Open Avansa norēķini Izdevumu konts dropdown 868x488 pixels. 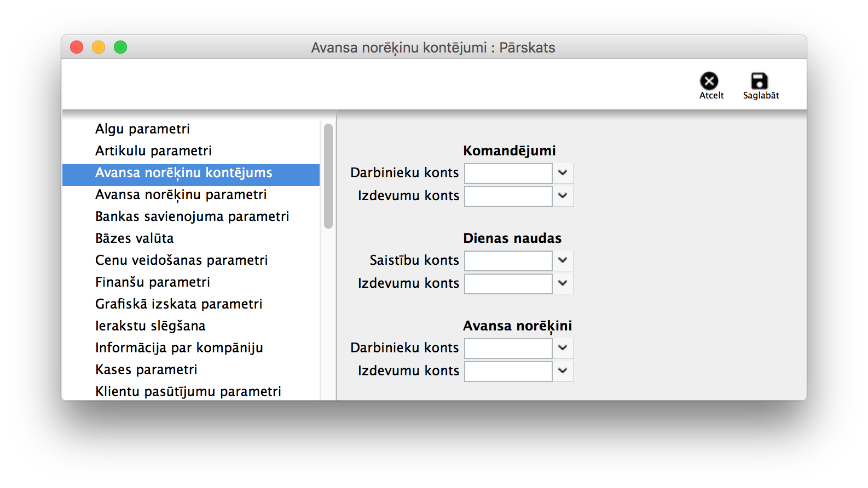(x=563, y=371)
